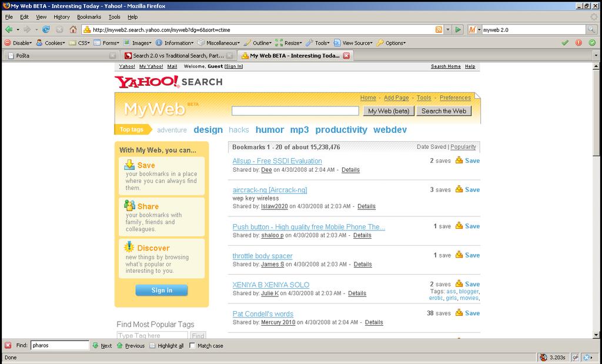Screen dimensions: 602x364
Task: Open the webdev top tag link
Action: coord(390,130)
